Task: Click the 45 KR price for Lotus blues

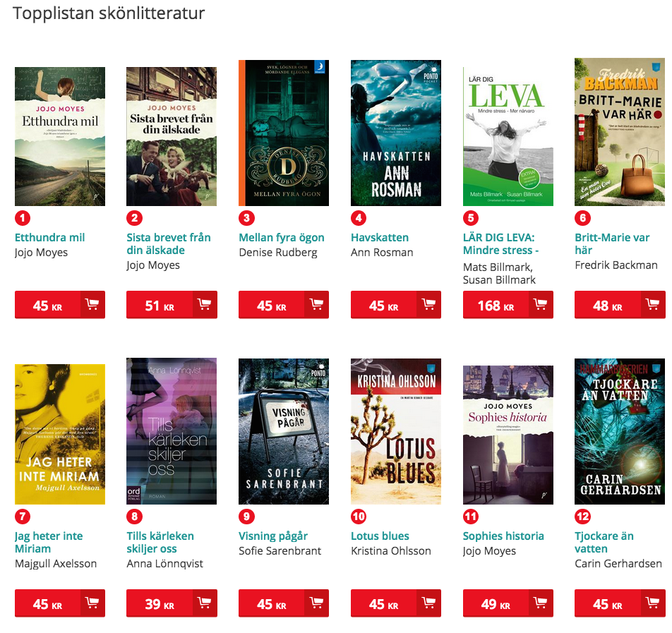Action: point(383,603)
